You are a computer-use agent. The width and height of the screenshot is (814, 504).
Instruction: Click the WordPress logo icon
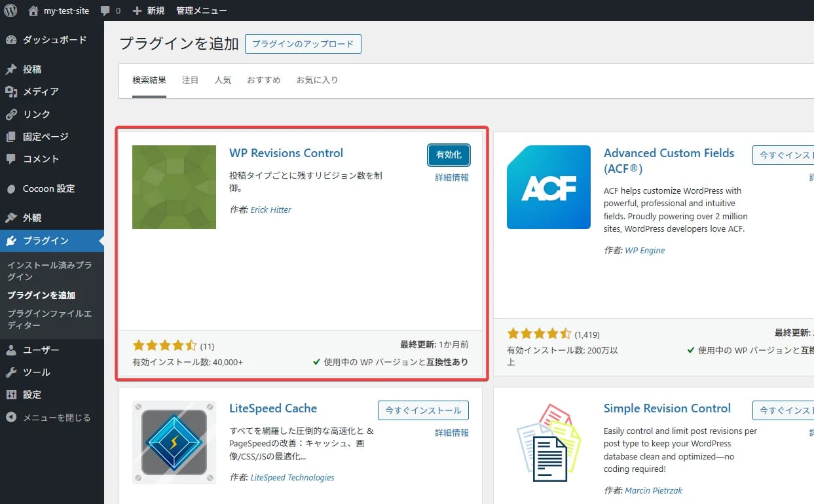(x=10, y=10)
